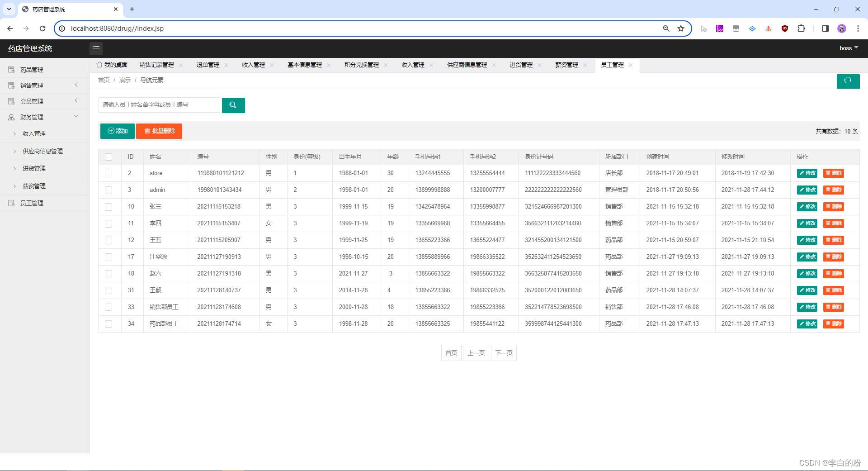Tick the checkbox for 江华源
This screenshot has height=471, width=868.
108,257
